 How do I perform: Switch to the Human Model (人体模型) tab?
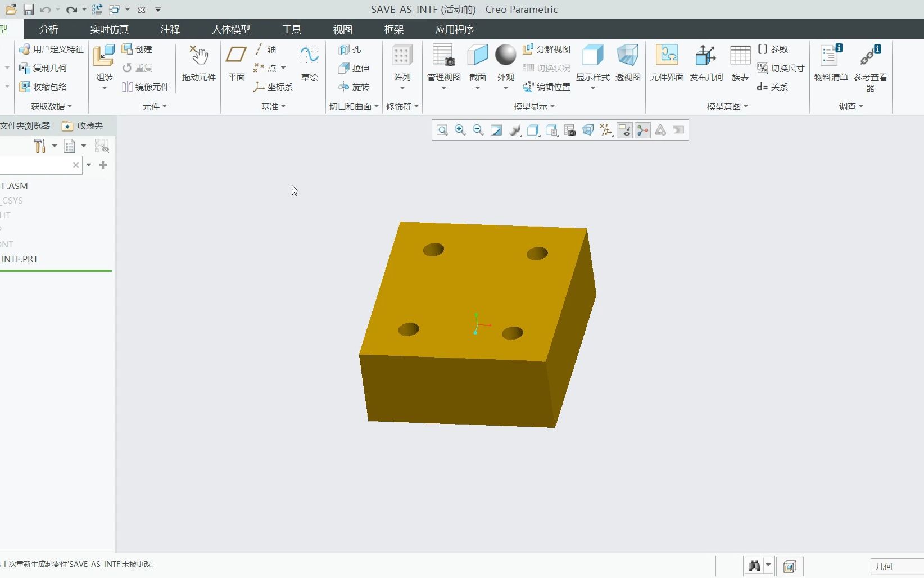click(x=231, y=29)
